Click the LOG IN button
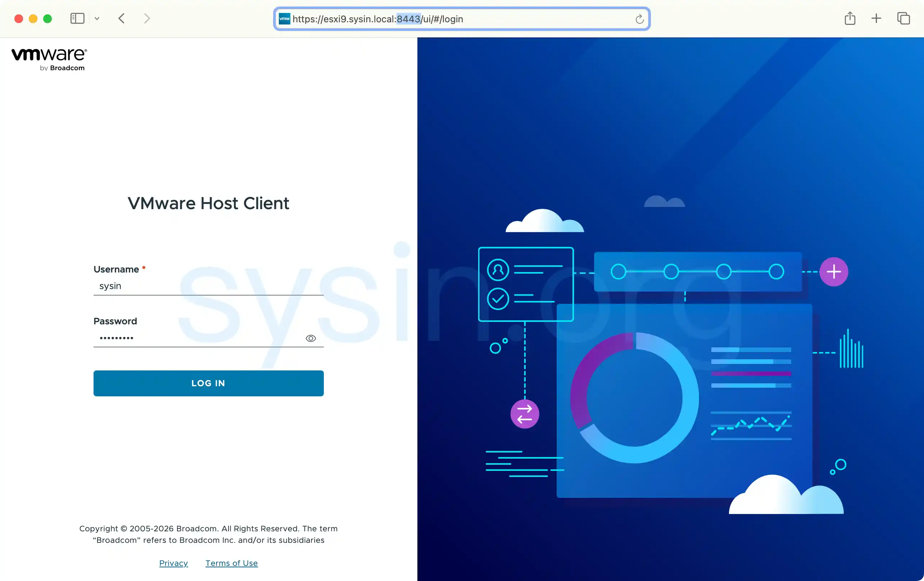Image resolution: width=924 pixels, height=581 pixels. pyautogui.click(x=208, y=383)
